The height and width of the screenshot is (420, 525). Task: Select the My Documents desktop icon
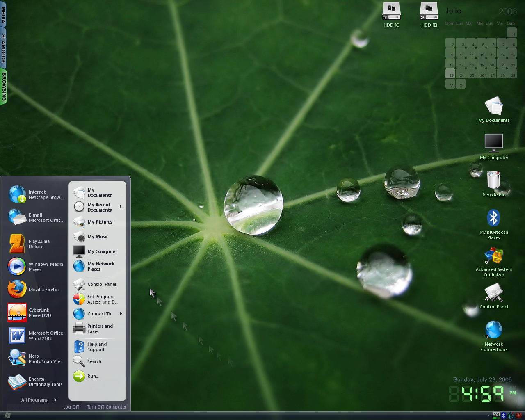[494, 109]
